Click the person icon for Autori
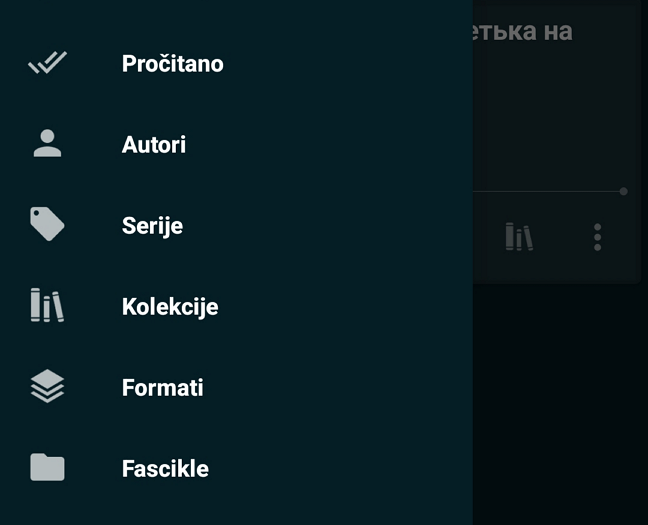The image size is (648, 525). coord(47,144)
